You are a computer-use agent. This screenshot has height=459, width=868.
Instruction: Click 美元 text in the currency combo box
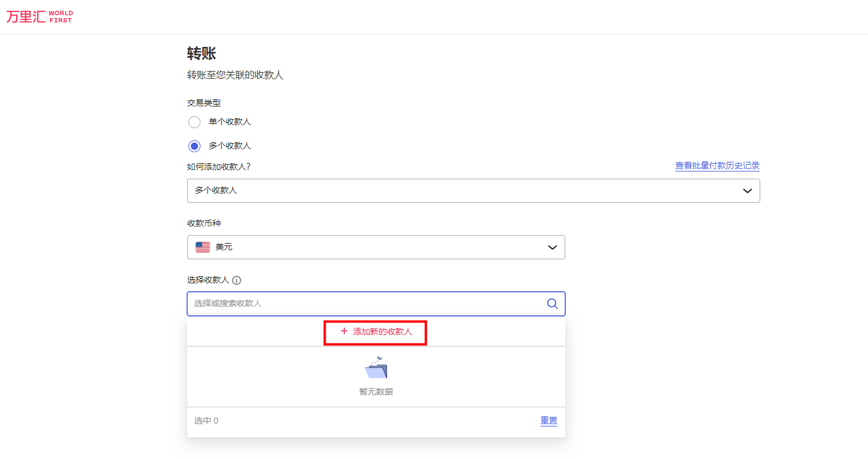pyautogui.click(x=224, y=247)
